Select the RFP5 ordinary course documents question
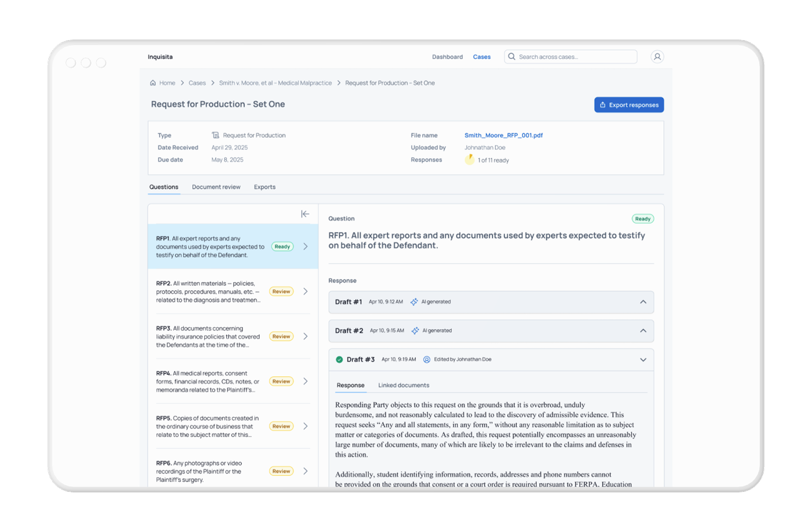 (233, 427)
